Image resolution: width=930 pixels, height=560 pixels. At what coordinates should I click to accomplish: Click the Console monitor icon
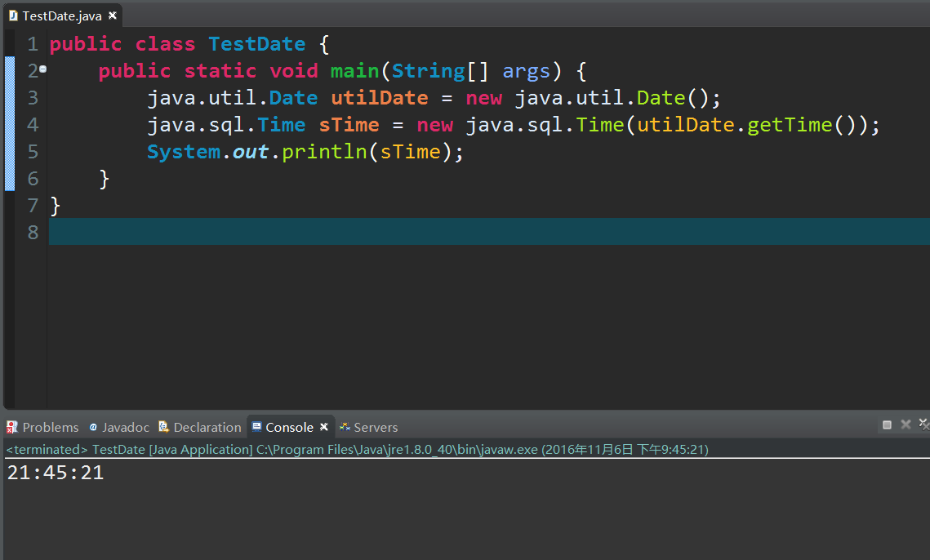257,426
